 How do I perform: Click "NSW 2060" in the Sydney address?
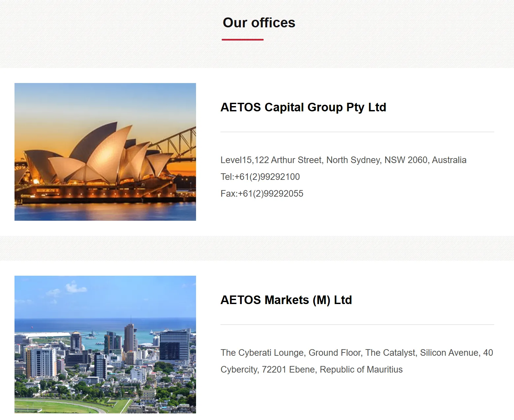406,160
